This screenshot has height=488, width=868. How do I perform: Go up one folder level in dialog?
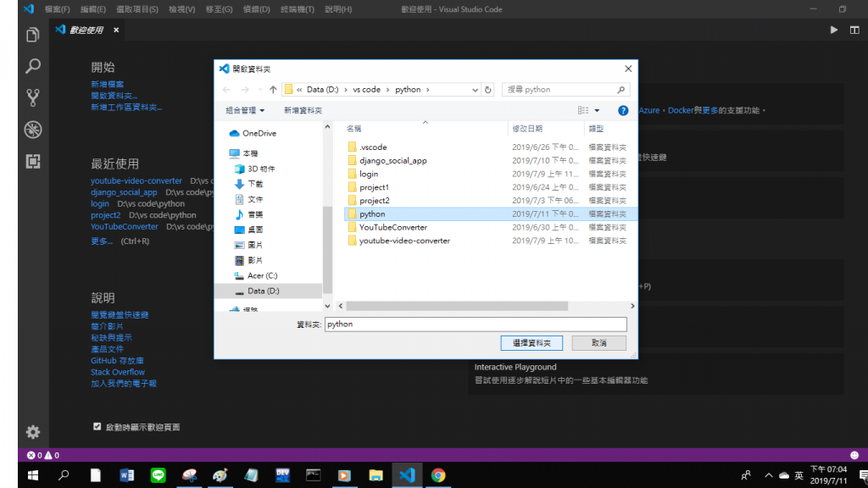click(x=273, y=90)
